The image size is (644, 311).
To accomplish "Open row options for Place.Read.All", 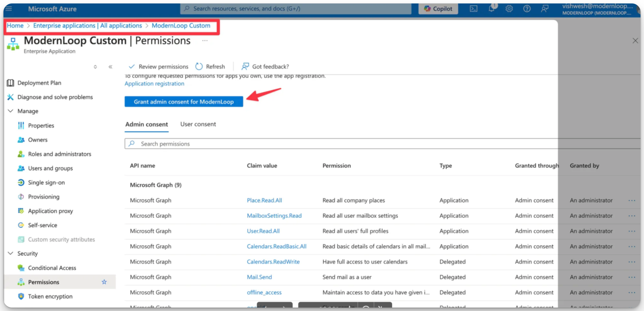I will tap(632, 200).
